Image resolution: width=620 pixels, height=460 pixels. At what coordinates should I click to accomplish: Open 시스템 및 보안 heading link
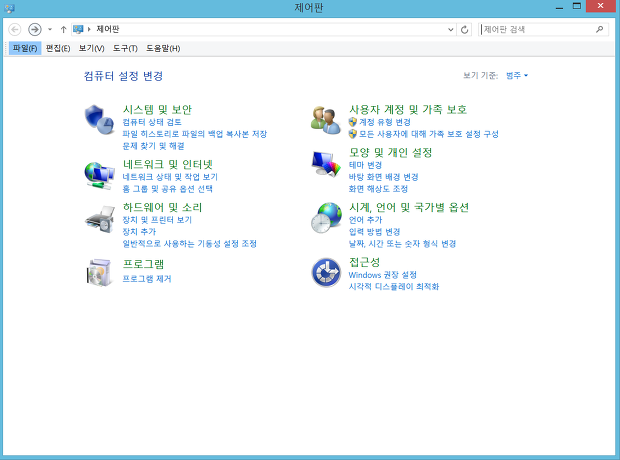[x=157, y=110]
